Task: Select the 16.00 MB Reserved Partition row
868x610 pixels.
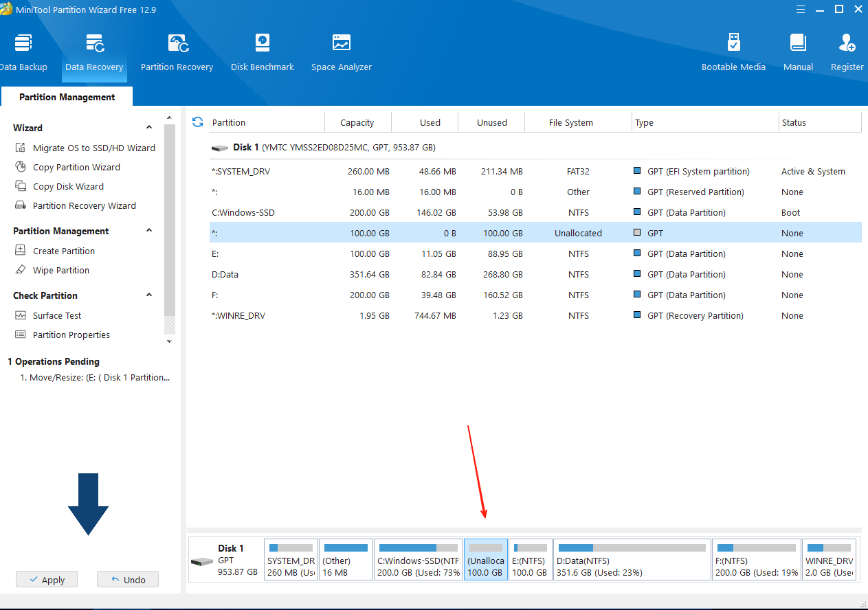Action: pos(535,192)
